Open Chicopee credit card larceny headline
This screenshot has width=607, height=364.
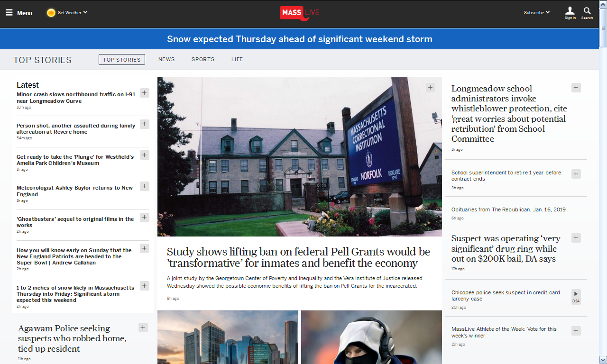click(506, 296)
